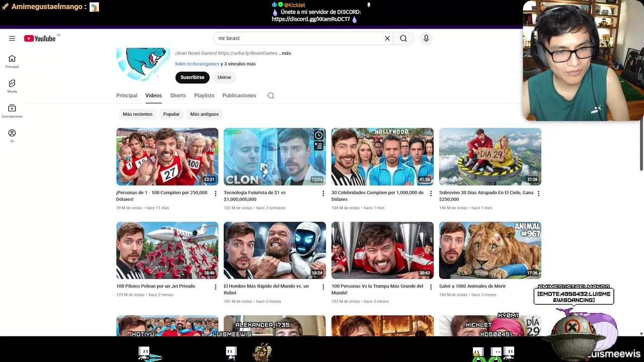Open title El Hombre Más Rápido del Mundo vs. un Robot
The width and height of the screenshot is (644, 362).
click(266, 289)
